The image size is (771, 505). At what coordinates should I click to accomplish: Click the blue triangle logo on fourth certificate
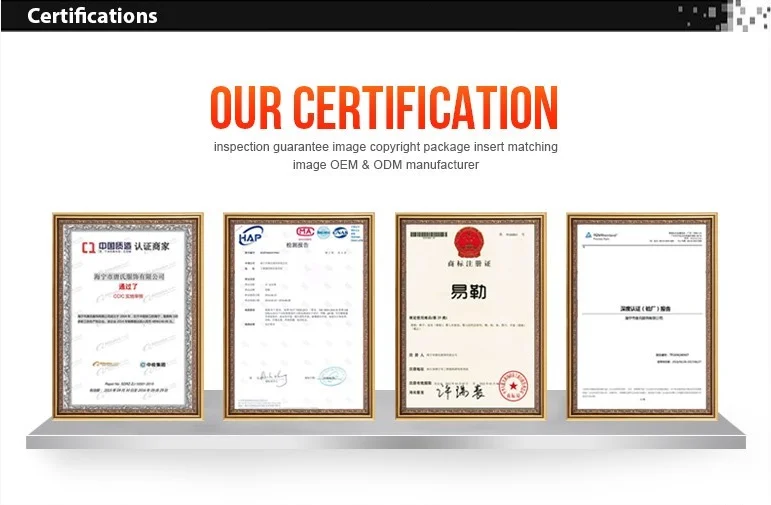589,235
